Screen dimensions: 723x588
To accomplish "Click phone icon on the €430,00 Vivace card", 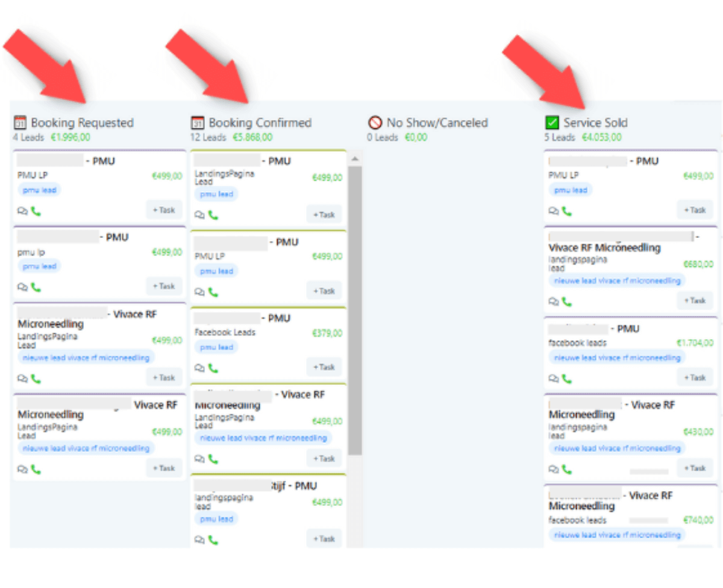I will tap(567, 469).
